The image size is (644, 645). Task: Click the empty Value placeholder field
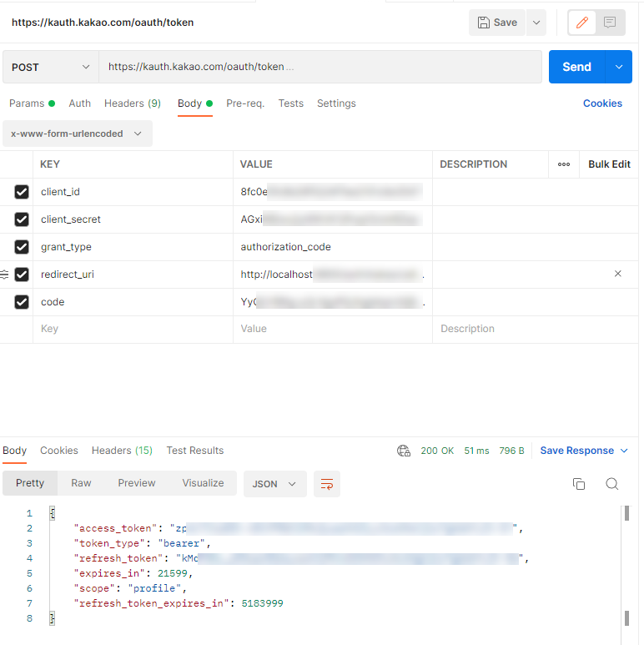coord(333,329)
